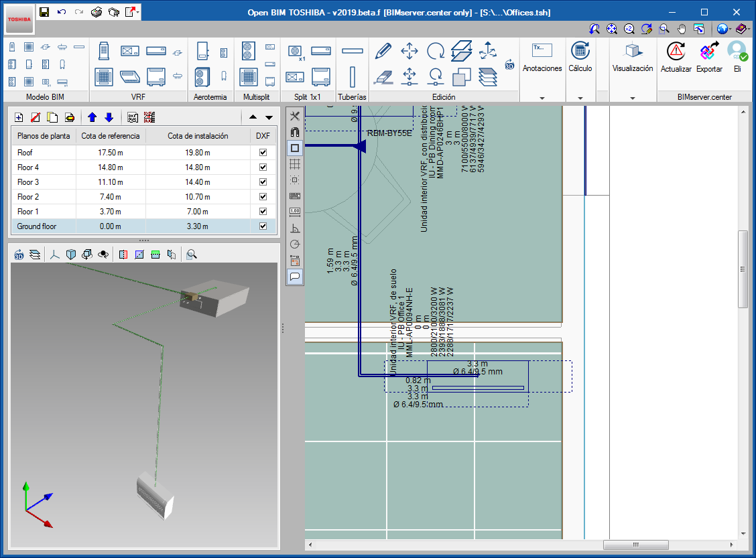The width and height of the screenshot is (756, 558).
Task: Click the scroll down arrow in drawing
Action: 743,533
